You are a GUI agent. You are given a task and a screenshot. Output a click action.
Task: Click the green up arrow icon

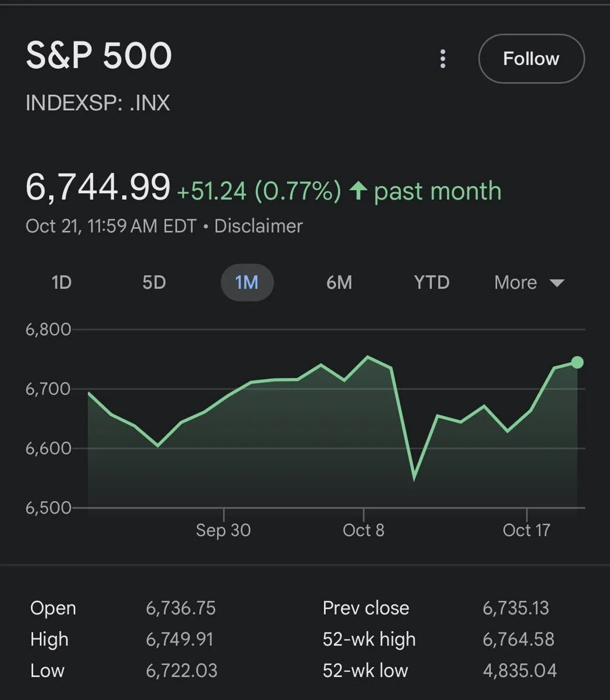click(358, 191)
